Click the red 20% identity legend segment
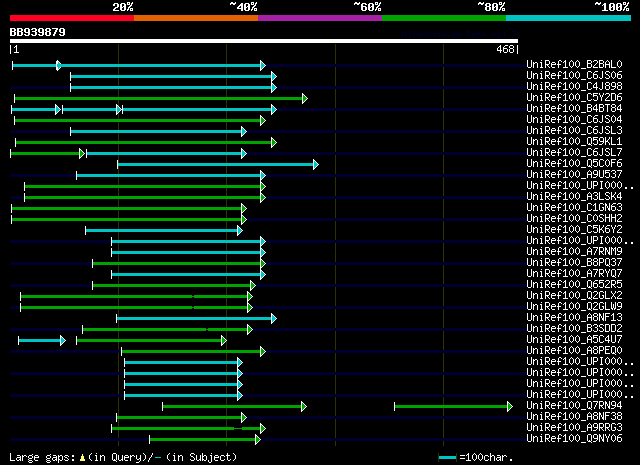The height and width of the screenshot is (465, 640). pyautogui.click(x=72, y=18)
